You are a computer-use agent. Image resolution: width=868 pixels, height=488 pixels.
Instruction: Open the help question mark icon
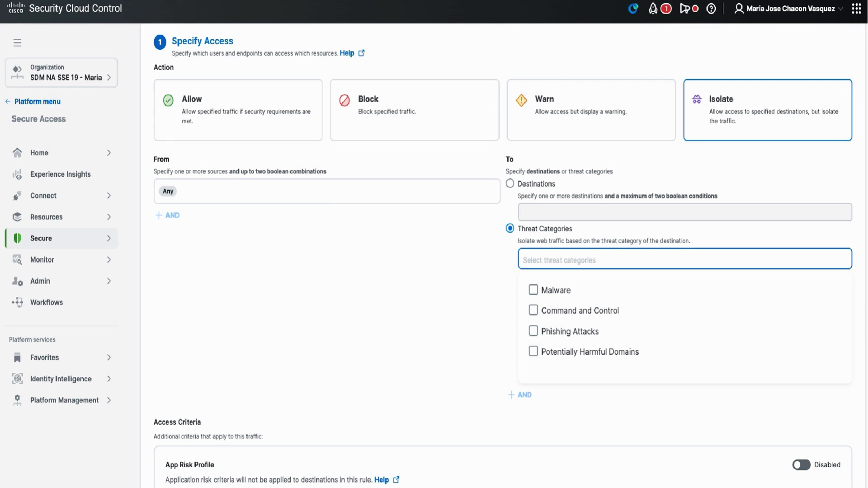(711, 9)
